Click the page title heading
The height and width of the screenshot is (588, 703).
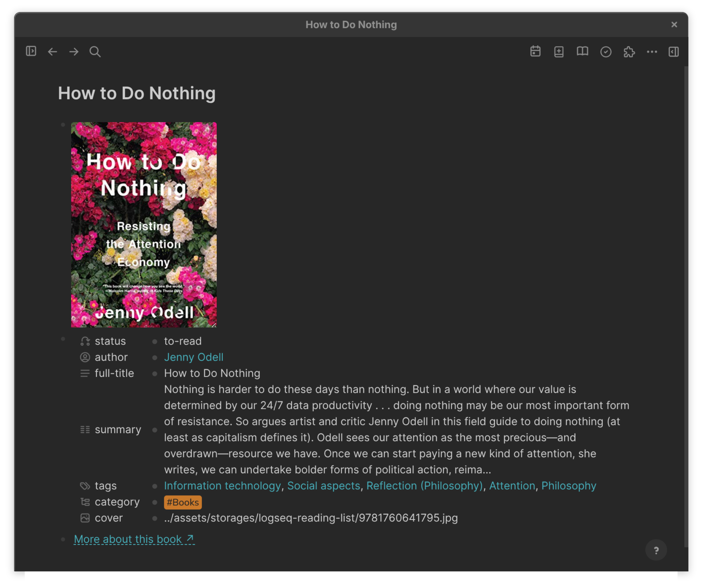tap(137, 93)
